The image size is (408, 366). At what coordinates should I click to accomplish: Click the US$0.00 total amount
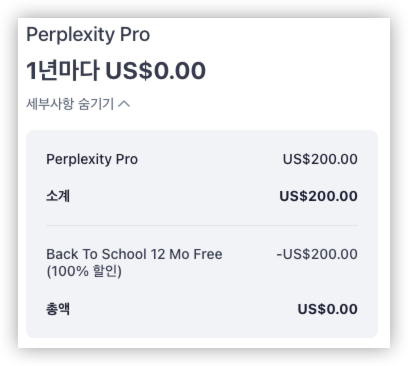pyautogui.click(x=327, y=309)
